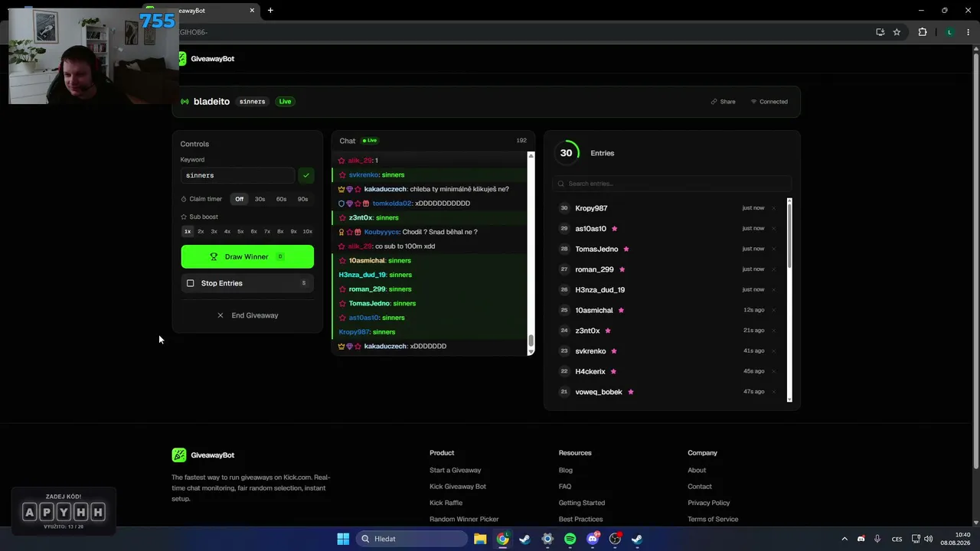Open the Privacy Policy link
This screenshot has height=551, width=980.
709,503
